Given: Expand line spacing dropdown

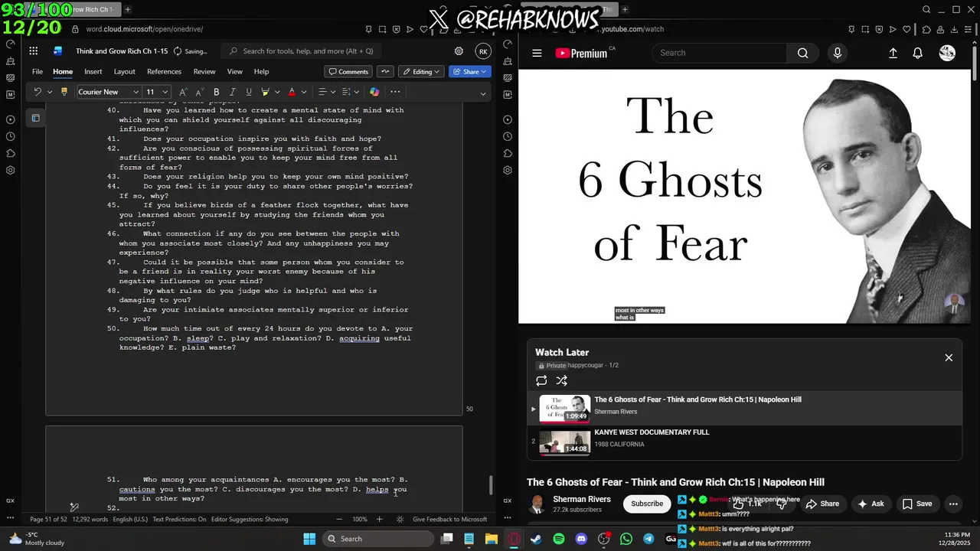Looking at the screenshot, I should click(x=357, y=92).
